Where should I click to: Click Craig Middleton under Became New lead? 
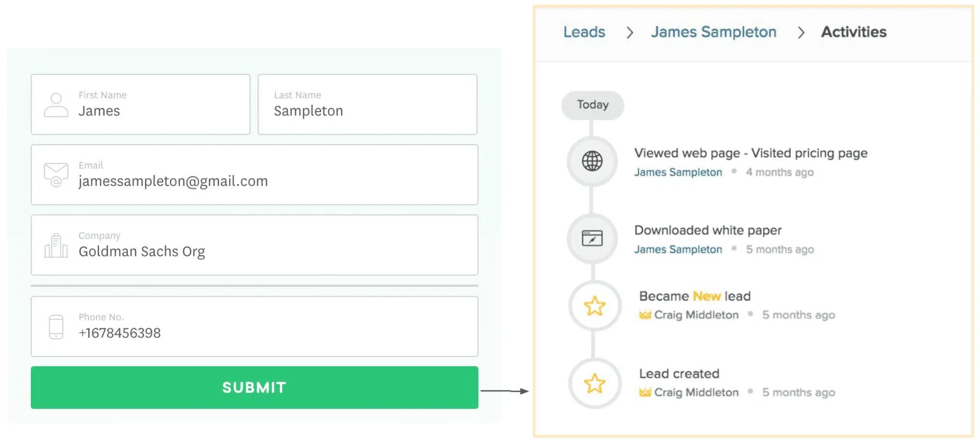click(x=696, y=315)
